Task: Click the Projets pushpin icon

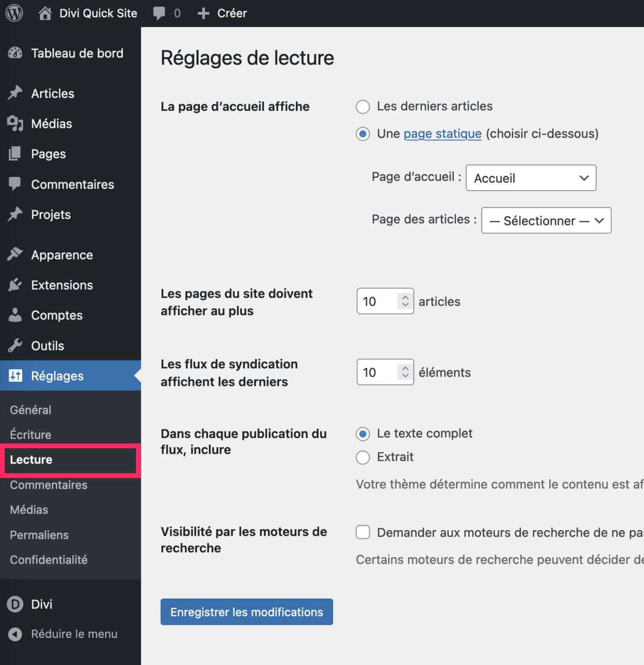Action: (x=15, y=214)
